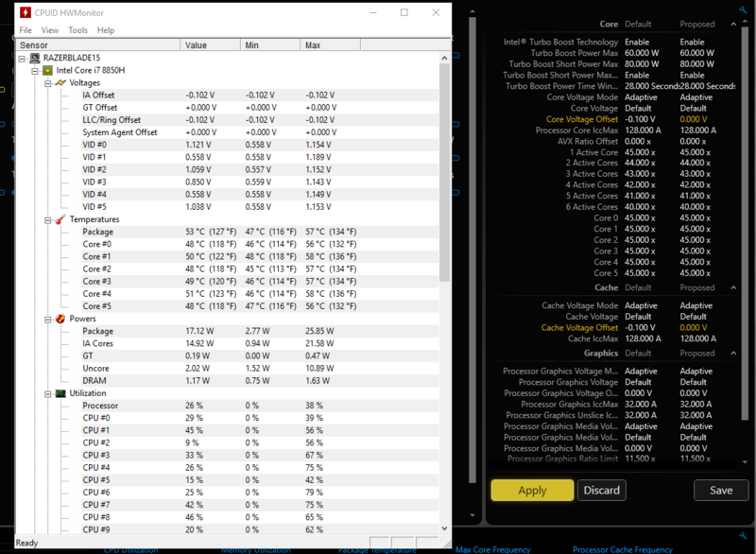
Task: Select the Core #4 temperature row
Action: [x=260, y=294]
